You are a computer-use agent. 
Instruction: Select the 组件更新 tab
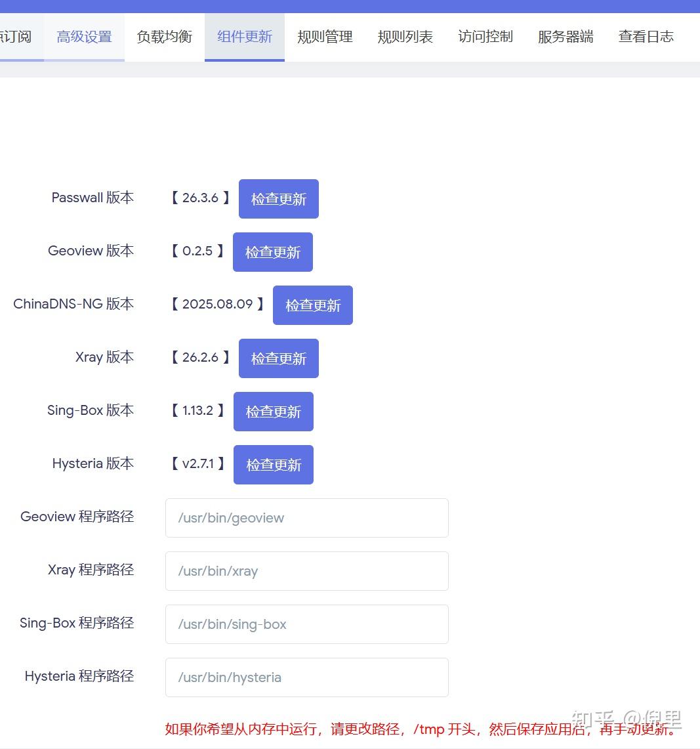tap(245, 37)
